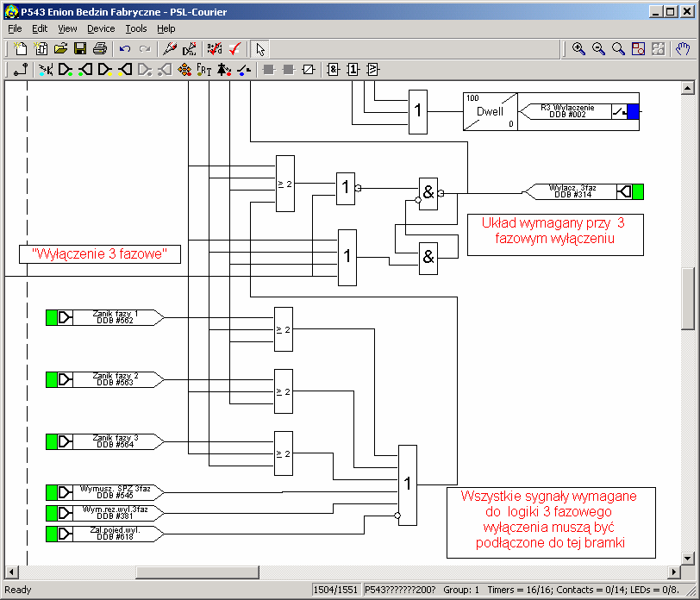The height and width of the screenshot is (600, 700).
Task: Click the new default scheme icon
Action: point(41,48)
